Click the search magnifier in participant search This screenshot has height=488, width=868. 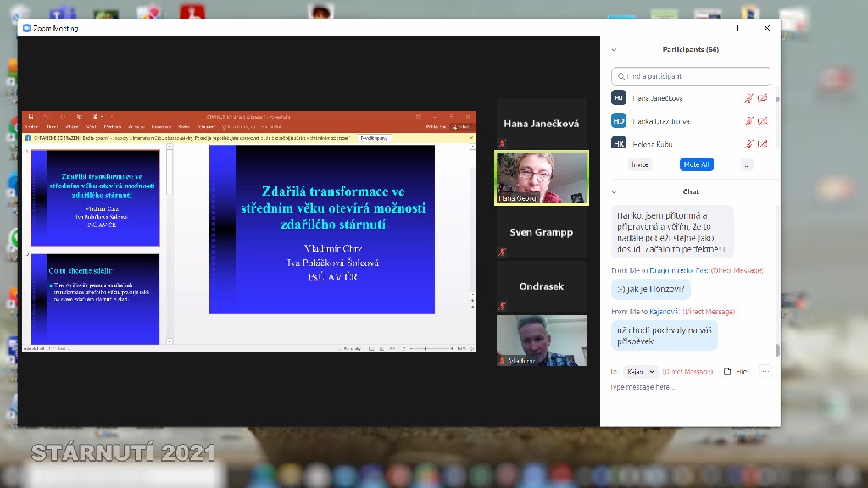620,76
